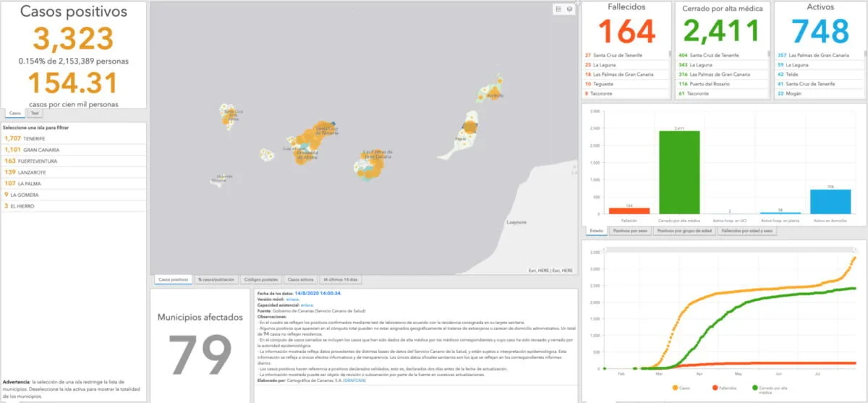Open the Versión móvil enlace link
The height and width of the screenshot is (403, 868).
pyautogui.click(x=292, y=299)
